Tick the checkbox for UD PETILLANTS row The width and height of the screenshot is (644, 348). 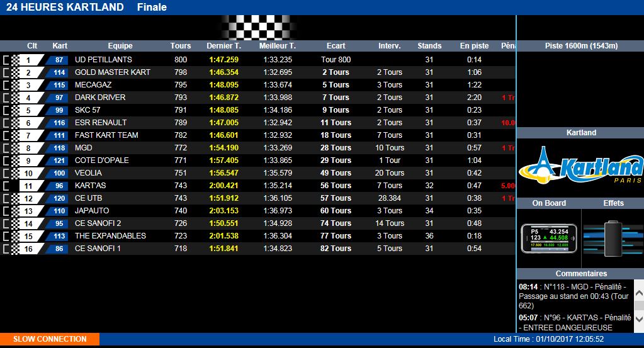(6, 60)
